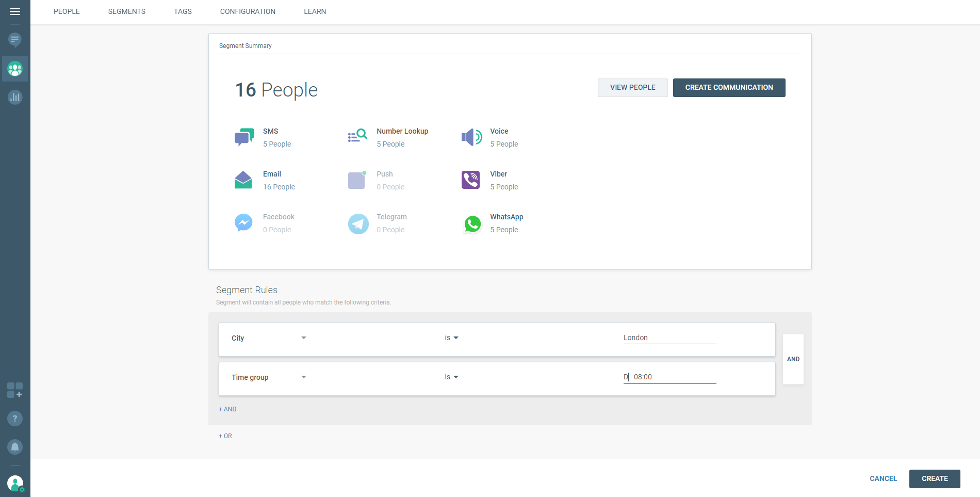
Task: Open the user profile avatar icon
Action: click(x=15, y=484)
